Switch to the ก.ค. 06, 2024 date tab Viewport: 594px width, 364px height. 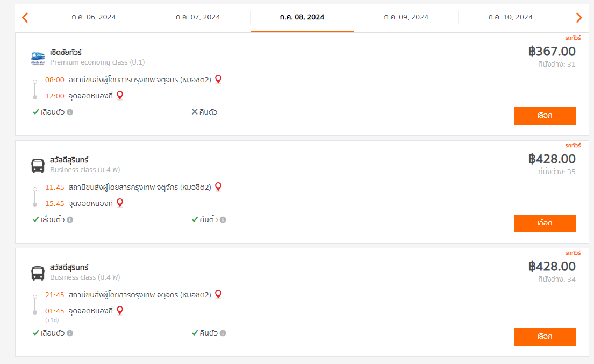click(x=94, y=17)
